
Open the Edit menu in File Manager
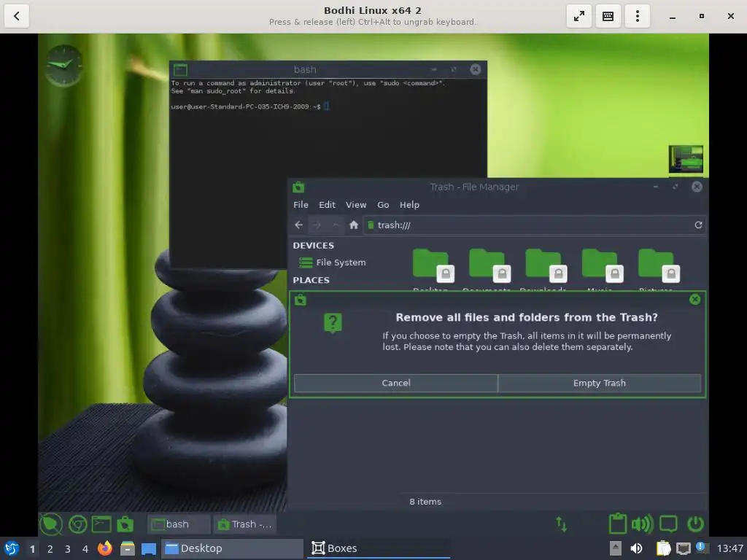pos(327,205)
